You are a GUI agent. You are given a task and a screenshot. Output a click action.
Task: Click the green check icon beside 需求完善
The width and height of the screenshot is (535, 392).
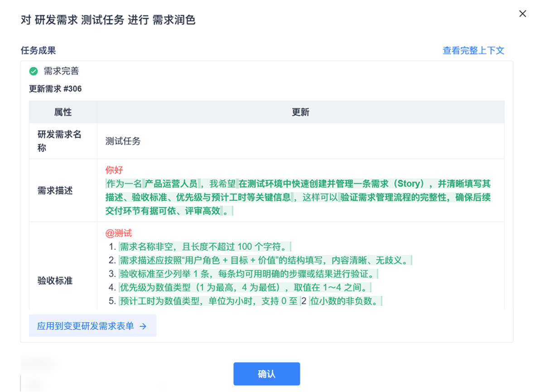click(x=34, y=71)
